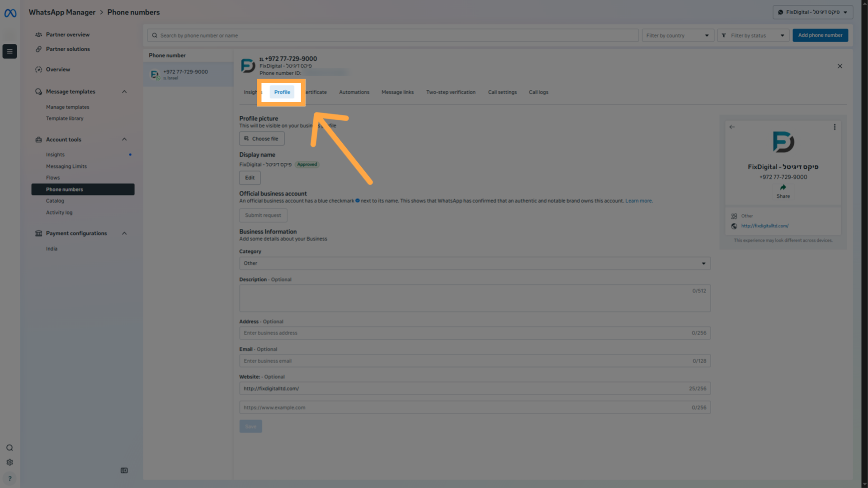Open India payment configuration
The image size is (868, 488).
[52, 249]
